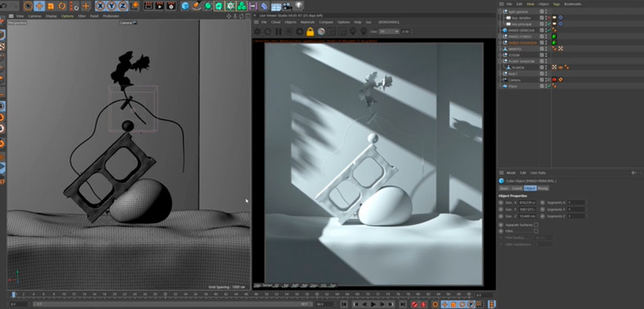Toggle clay mode sphere in Live Viewer

tap(321, 31)
